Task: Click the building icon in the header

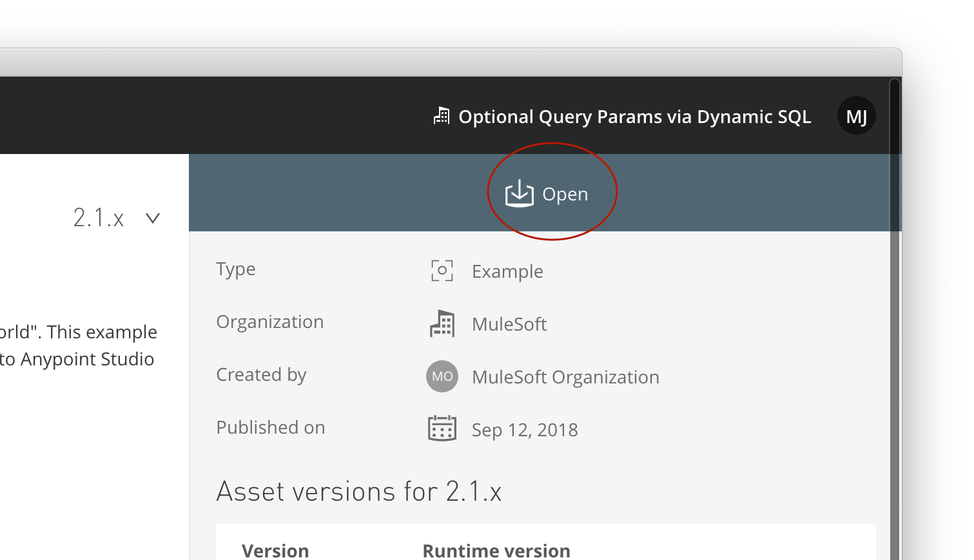Action: coord(442,116)
